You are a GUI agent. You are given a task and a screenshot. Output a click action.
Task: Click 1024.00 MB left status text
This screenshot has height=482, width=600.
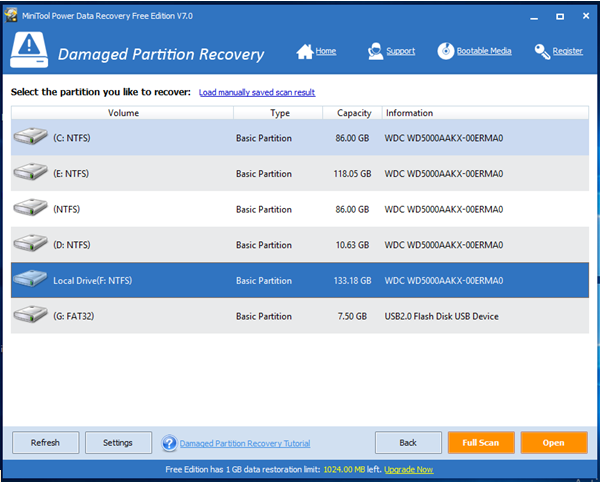click(x=352, y=469)
